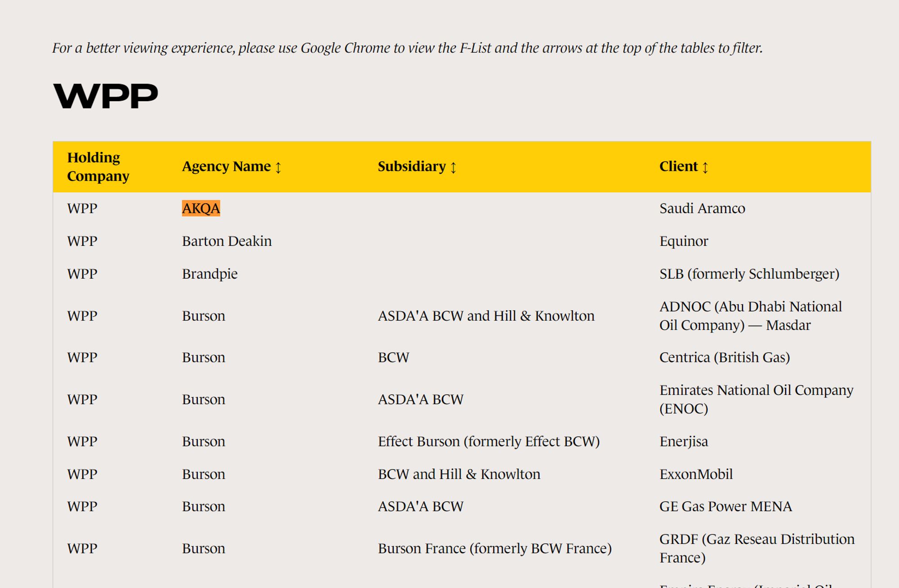The image size is (899, 588).
Task: Click the Barton Deakin agency cell
Action: pyautogui.click(x=227, y=241)
